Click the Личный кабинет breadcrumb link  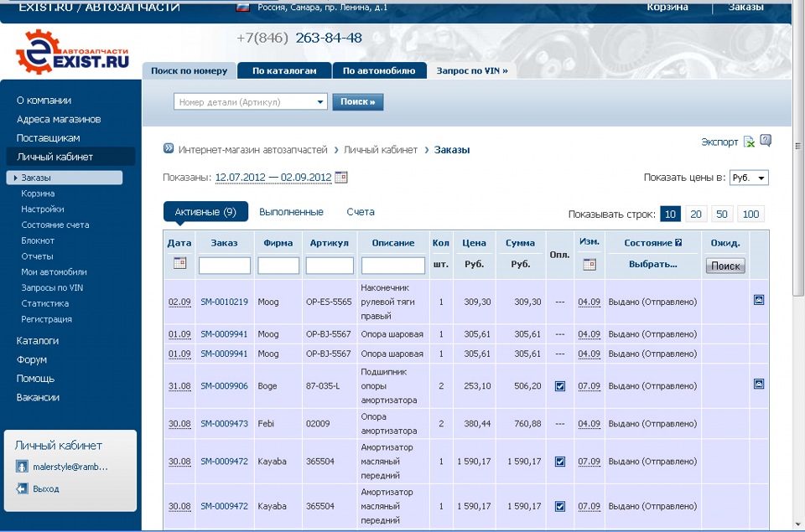[381, 150]
